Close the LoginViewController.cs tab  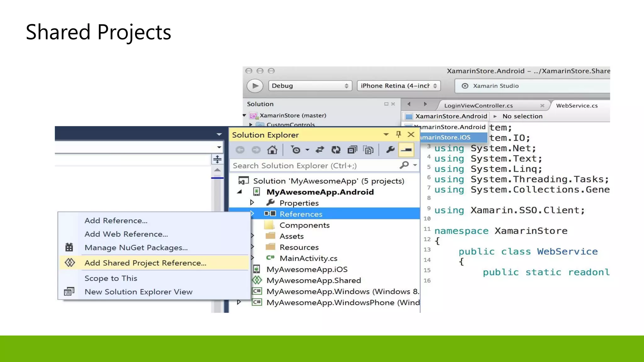542,106
